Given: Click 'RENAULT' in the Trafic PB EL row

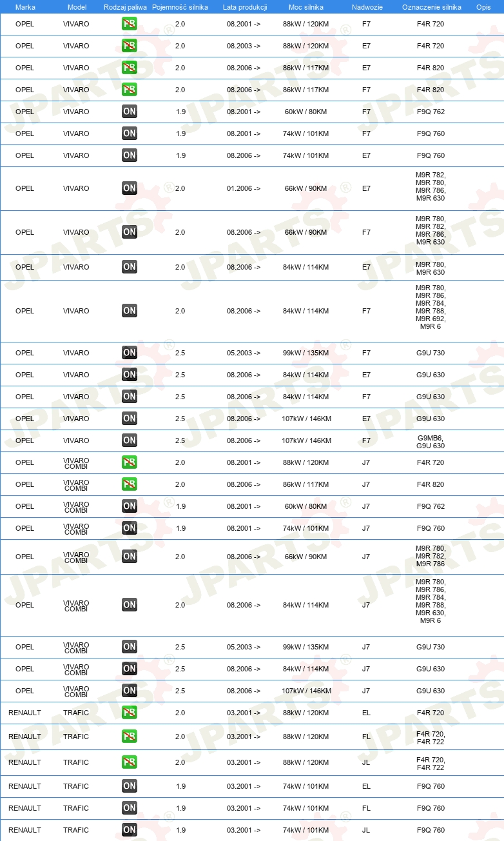Looking at the screenshot, I should [25, 713].
